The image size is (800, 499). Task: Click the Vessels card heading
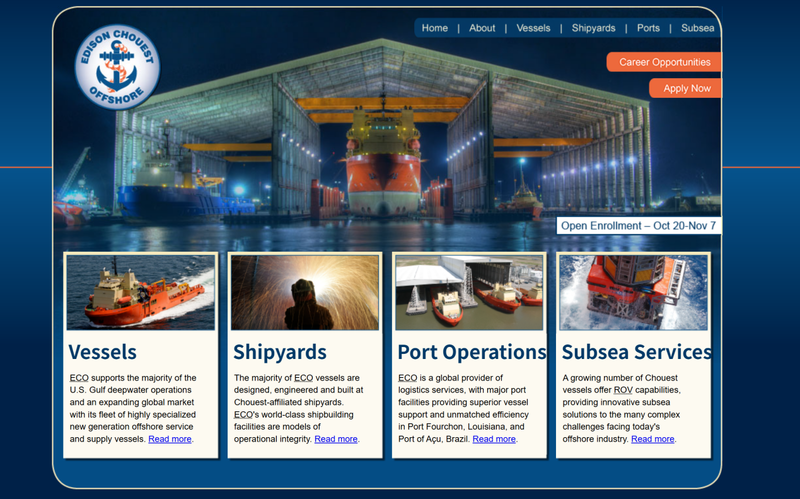103,352
